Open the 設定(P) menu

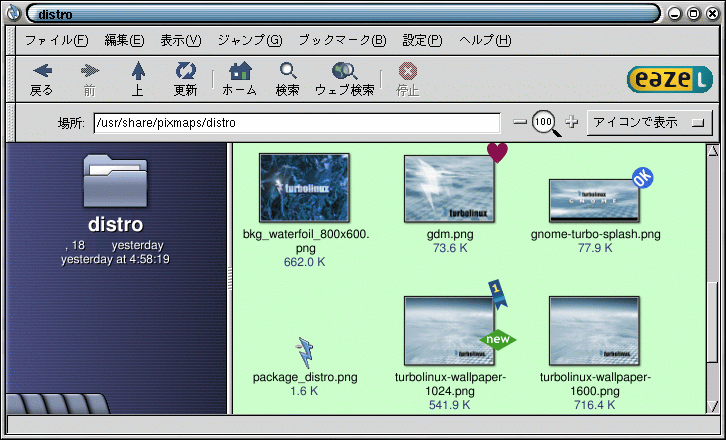point(422,41)
